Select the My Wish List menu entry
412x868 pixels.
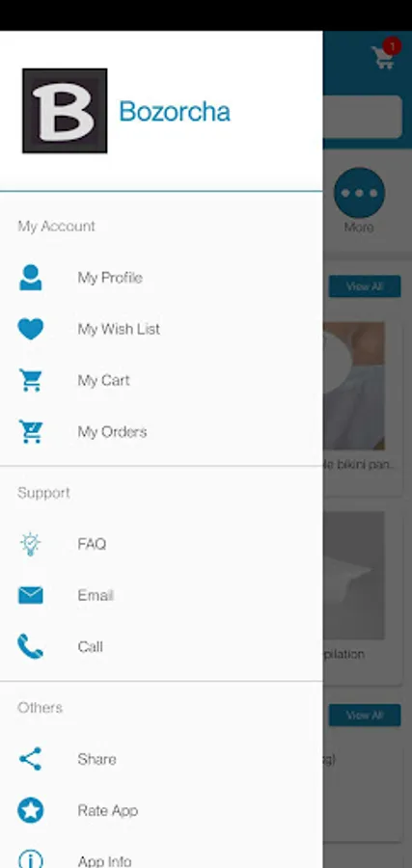click(161, 329)
